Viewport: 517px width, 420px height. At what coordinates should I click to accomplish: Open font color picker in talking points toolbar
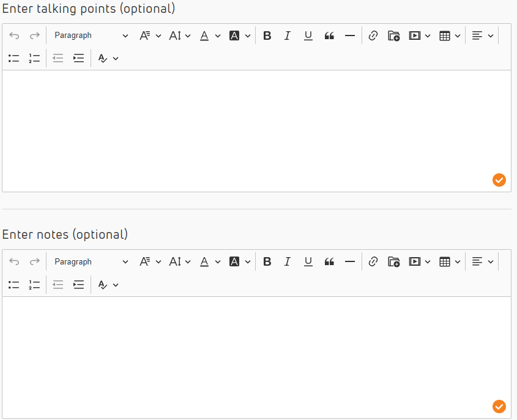pyautogui.click(x=210, y=36)
